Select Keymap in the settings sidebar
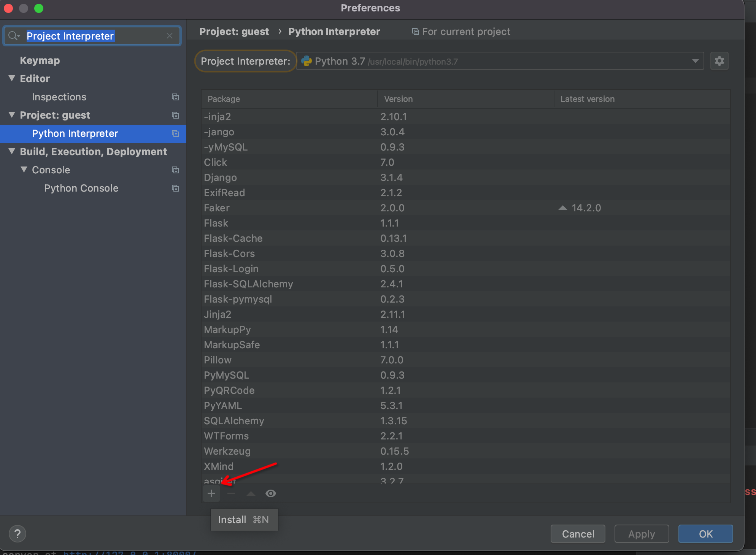 pos(40,60)
